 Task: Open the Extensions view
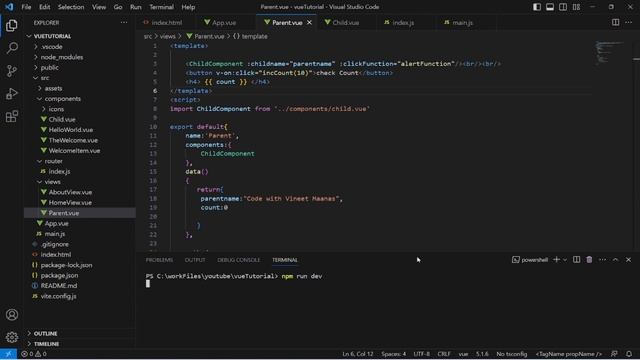(x=11, y=117)
